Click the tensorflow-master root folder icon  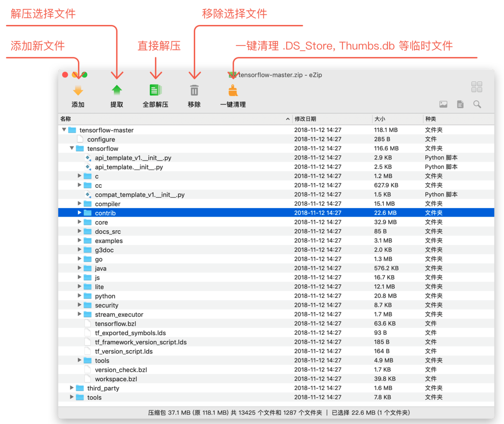tap(72, 130)
